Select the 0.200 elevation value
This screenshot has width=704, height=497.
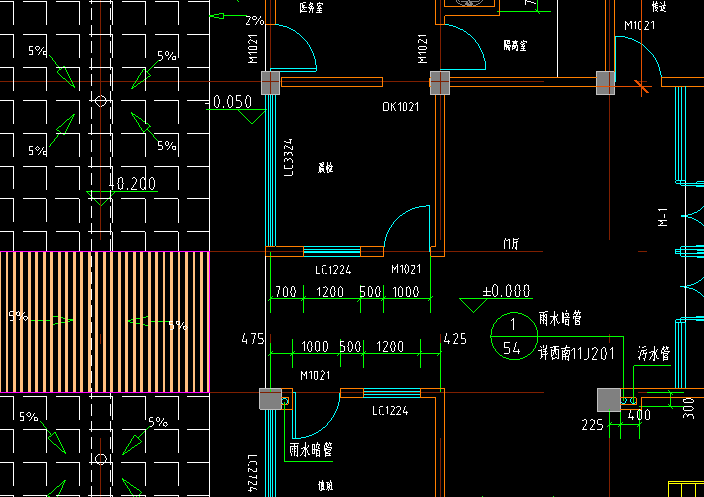(136, 184)
